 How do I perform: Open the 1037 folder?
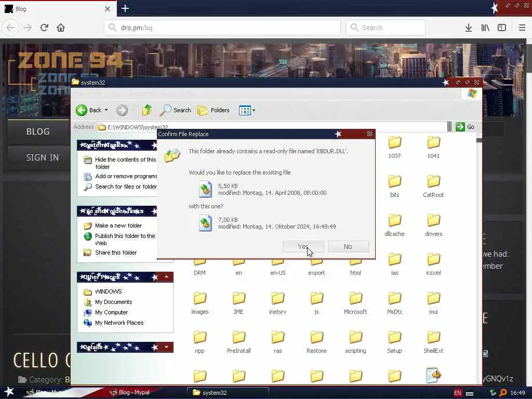(x=395, y=147)
